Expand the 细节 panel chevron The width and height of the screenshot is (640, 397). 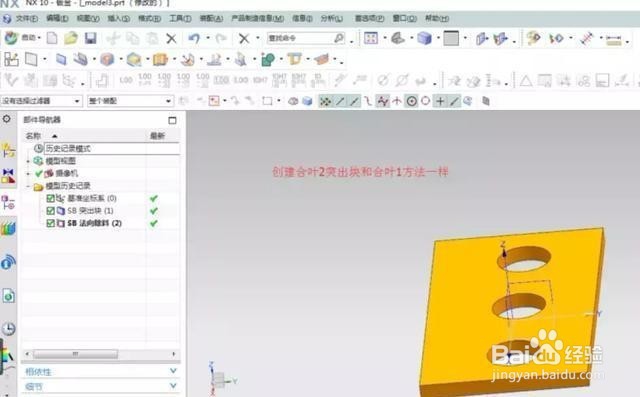click(x=173, y=386)
